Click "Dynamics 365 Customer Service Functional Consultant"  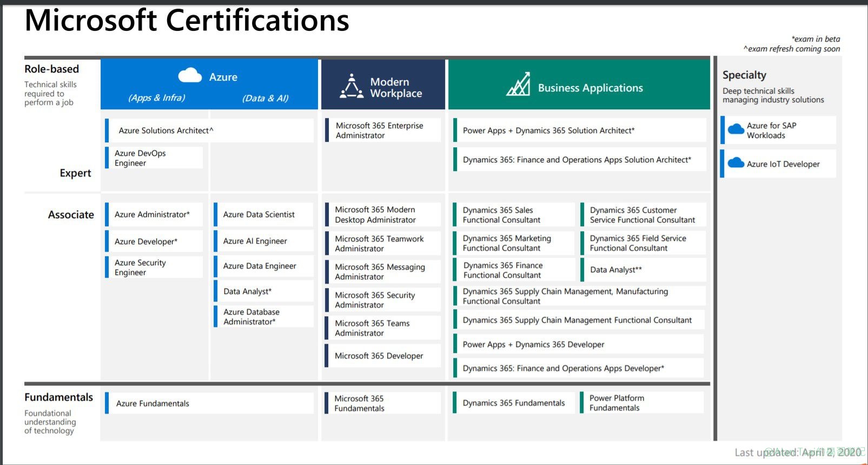[643, 215]
